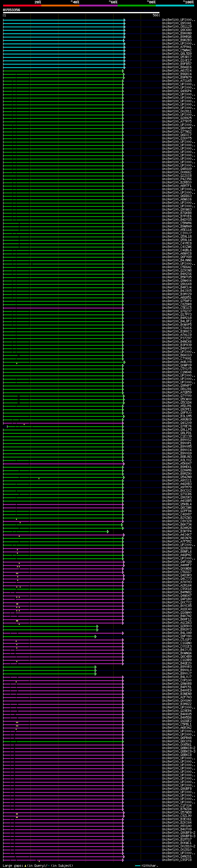This screenshot has height=868, width=197.
Task: Click the UniRef100_Q80Y45 label
Action: pyautogui.click(x=177, y=128)
